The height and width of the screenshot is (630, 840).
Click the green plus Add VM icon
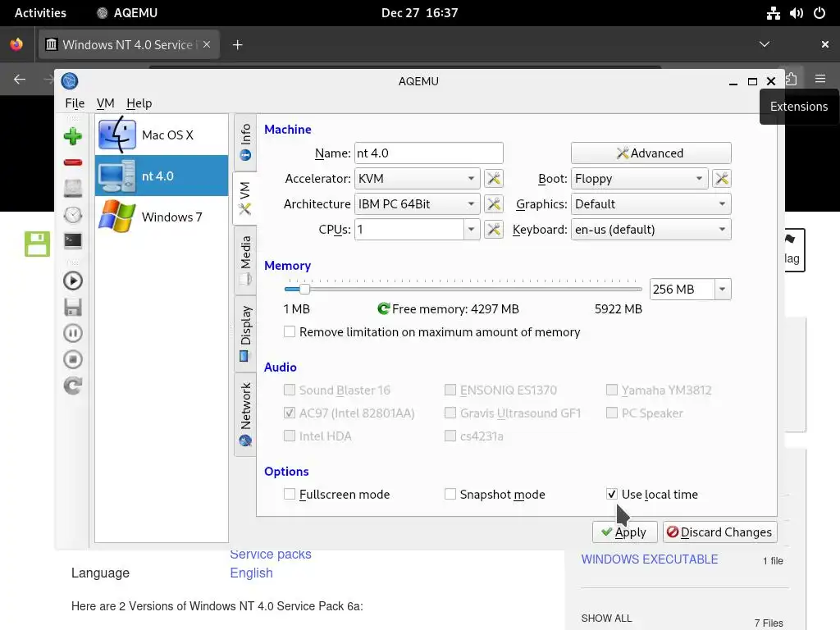click(73, 136)
